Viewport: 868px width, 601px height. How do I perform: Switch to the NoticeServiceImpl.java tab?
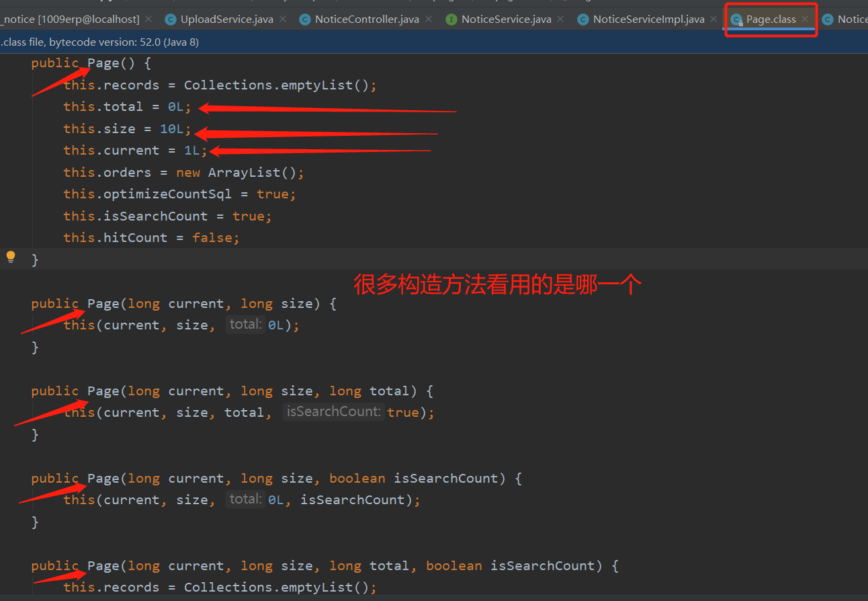pos(649,19)
